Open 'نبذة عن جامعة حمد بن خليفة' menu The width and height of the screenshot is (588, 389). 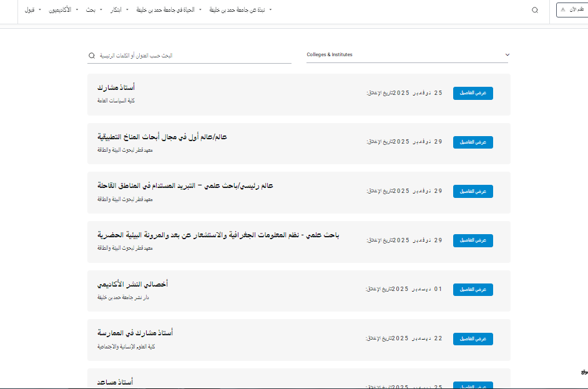click(242, 10)
